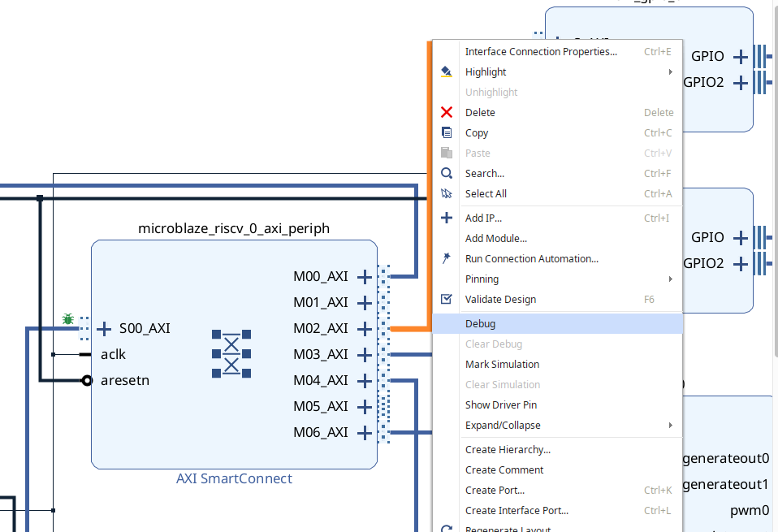Select the Copy icon
The image size is (778, 532).
(x=446, y=132)
